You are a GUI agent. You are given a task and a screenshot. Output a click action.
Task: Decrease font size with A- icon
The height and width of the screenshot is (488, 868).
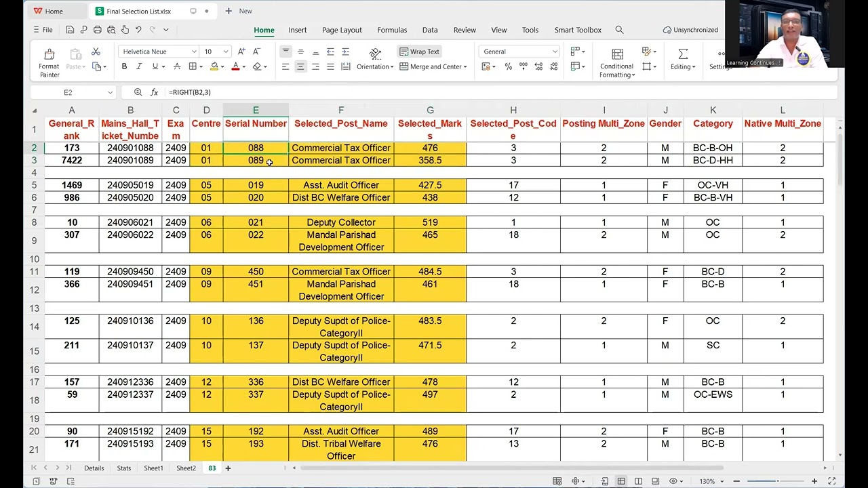pyautogui.click(x=256, y=52)
